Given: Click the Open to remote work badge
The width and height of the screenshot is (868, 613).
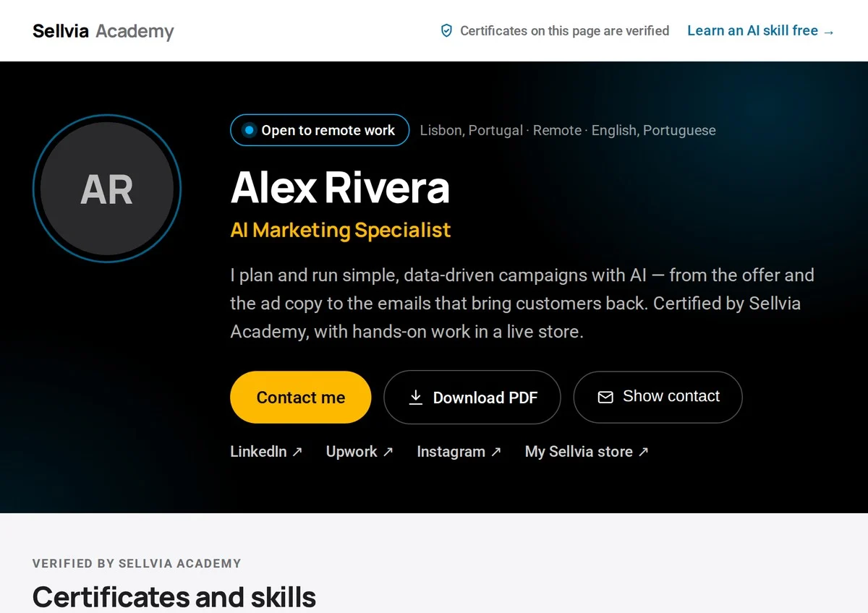Looking at the screenshot, I should (x=320, y=130).
